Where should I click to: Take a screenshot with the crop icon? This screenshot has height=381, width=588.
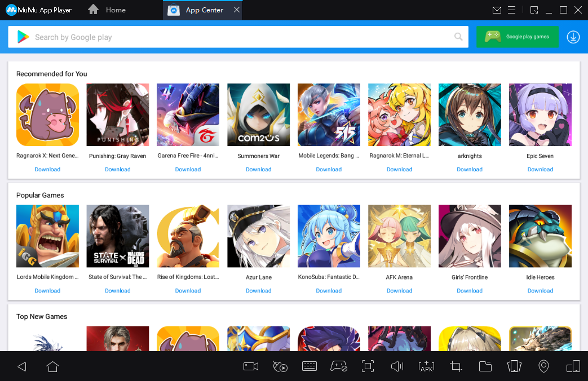click(456, 366)
